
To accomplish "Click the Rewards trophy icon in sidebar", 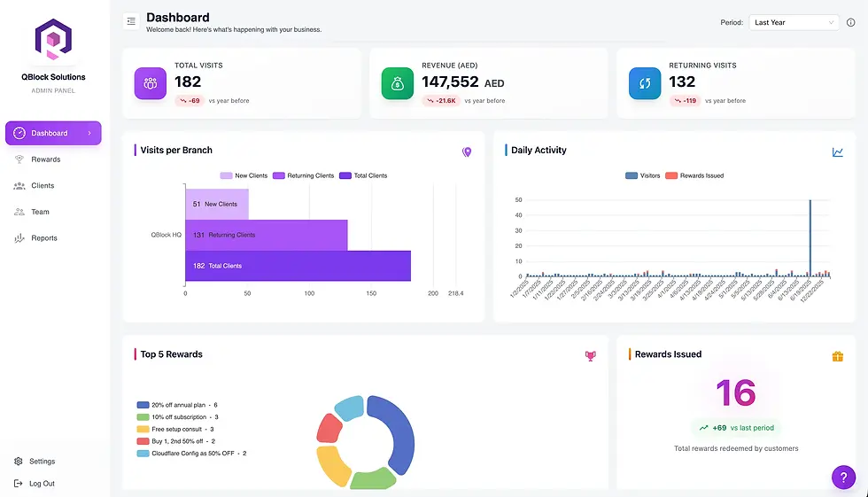I will click(x=19, y=159).
